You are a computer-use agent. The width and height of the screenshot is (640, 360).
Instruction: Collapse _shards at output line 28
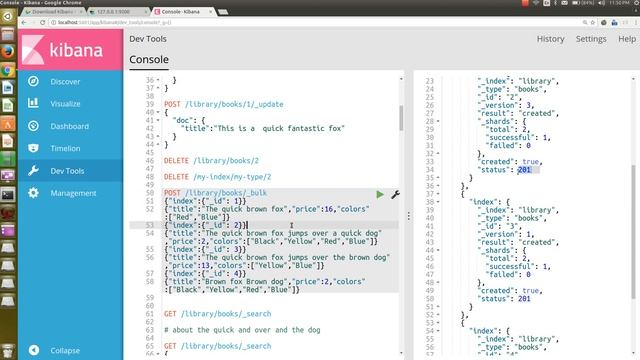pyautogui.click(x=438, y=121)
